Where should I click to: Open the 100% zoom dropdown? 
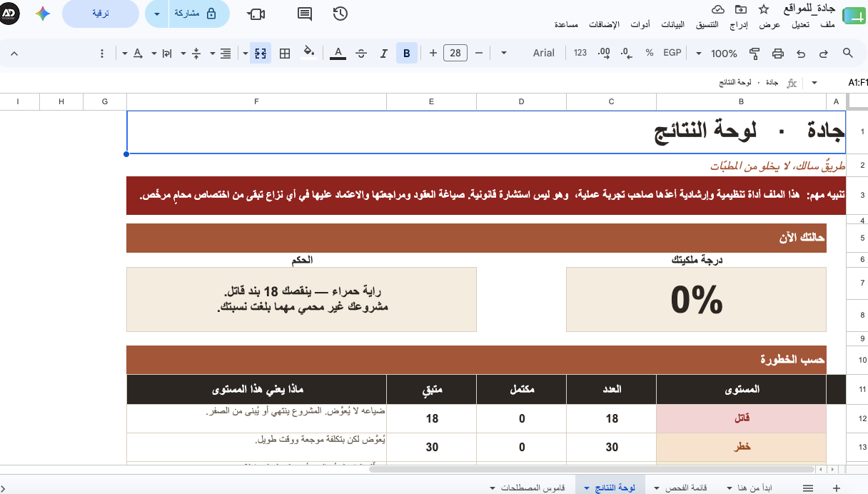coord(718,53)
